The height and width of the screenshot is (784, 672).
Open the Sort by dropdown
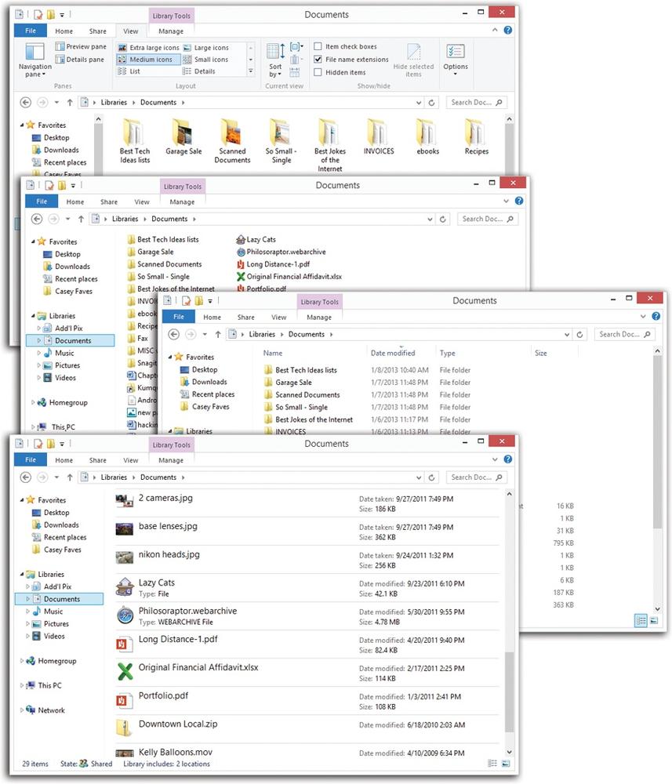[x=275, y=60]
